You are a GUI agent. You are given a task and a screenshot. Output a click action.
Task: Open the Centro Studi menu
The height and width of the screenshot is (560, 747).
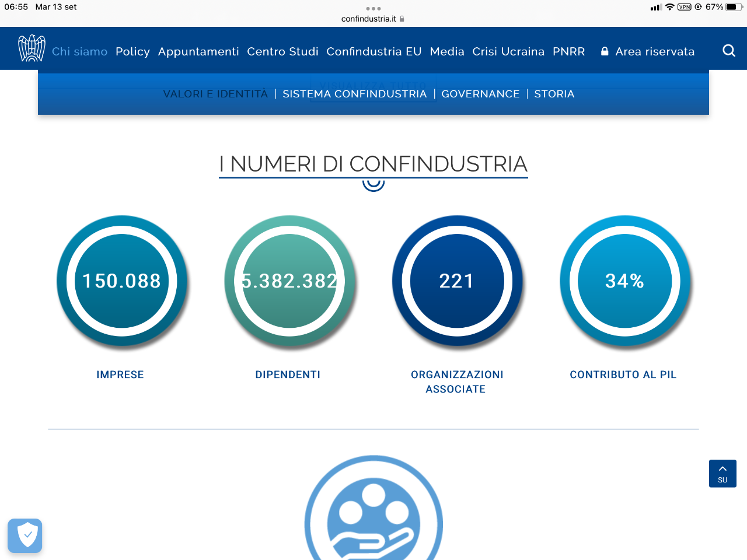point(282,51)
